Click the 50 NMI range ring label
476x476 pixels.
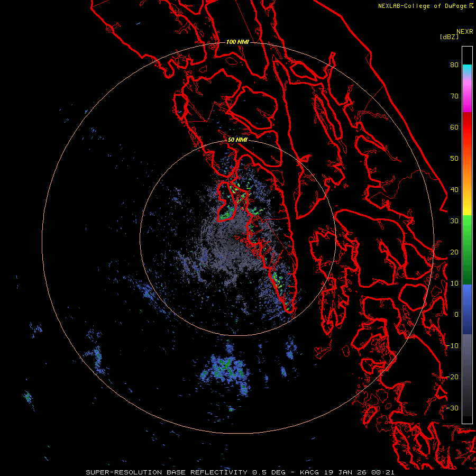tap(237, 140)
